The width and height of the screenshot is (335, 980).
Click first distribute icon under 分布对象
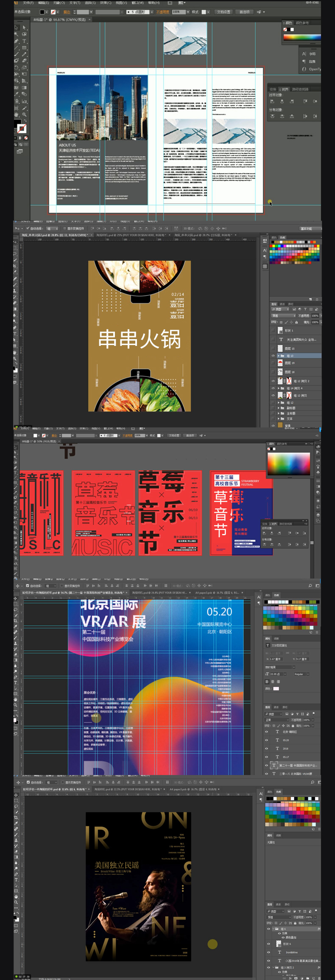coord(272,116)
